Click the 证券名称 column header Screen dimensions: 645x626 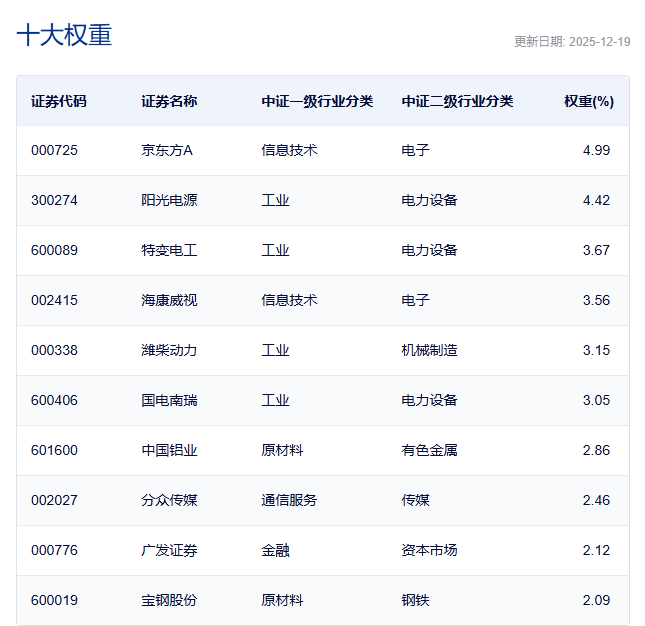click(x=169, y=101)
